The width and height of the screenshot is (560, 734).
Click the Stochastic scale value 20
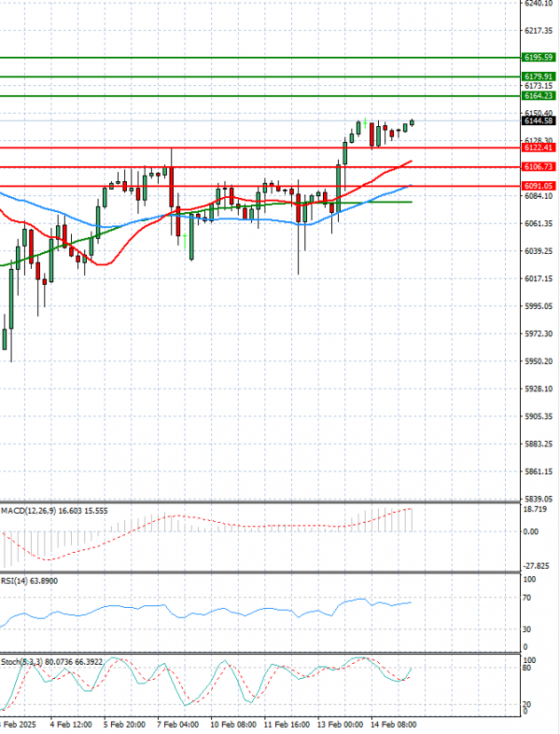pyautogui.click(x=526, y=704)
